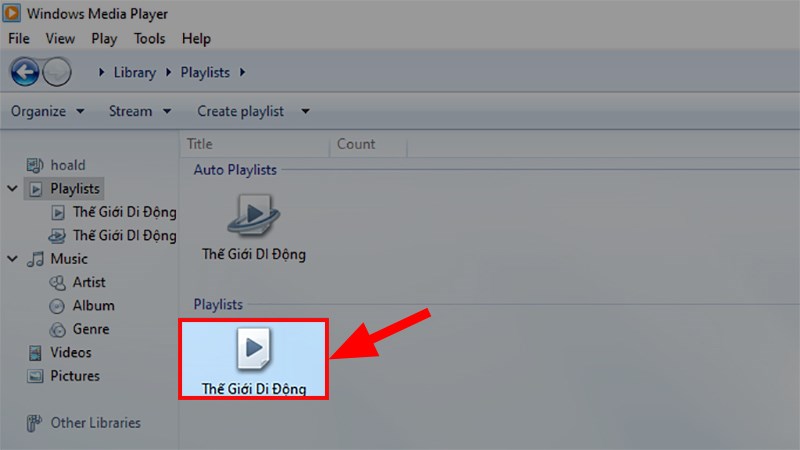
Task: Click breadcrumb arrow after Playlists
Action: point(242,72)
